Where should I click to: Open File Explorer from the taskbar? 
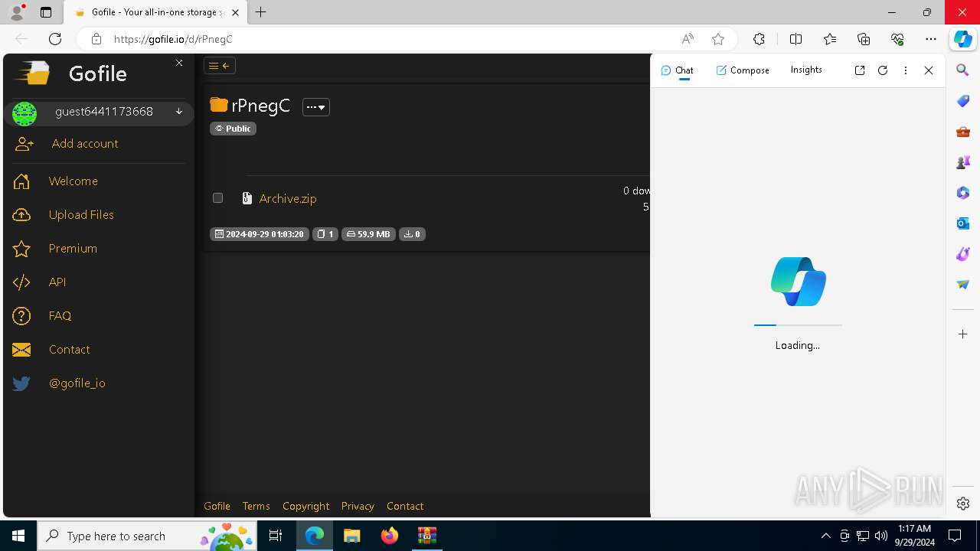(352, 536)
